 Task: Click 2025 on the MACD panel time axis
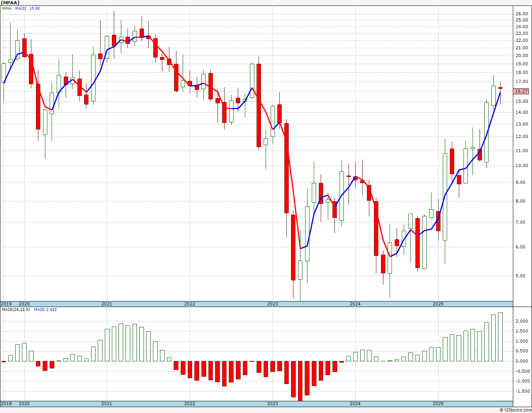(438, 404)
